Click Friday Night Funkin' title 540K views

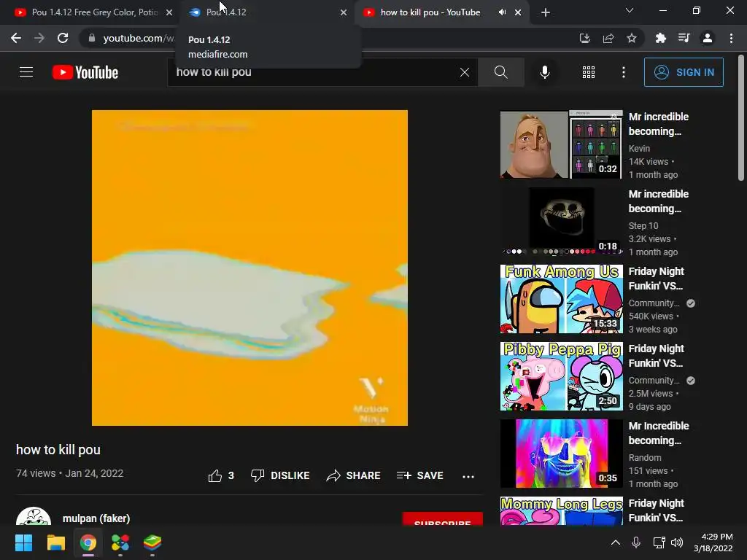(656, 279)
